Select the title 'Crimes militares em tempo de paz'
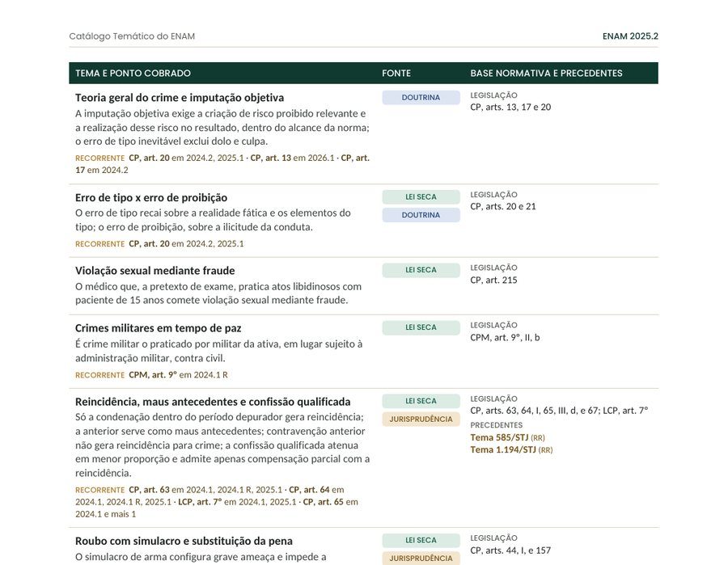The height and width of the screenshot is (565, 728). pyautogui.click(x=158, y=328)
